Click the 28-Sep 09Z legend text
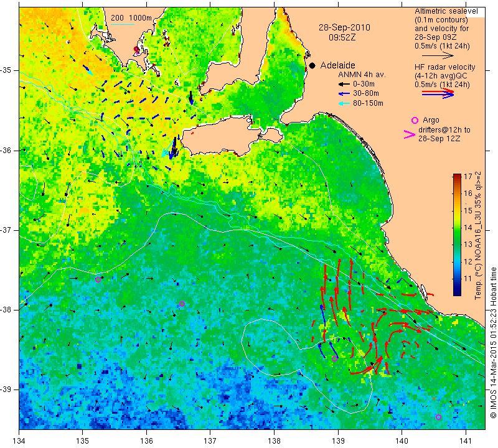Image resolution: width=498 pixels, height=448 pixels. coord(436,37)
